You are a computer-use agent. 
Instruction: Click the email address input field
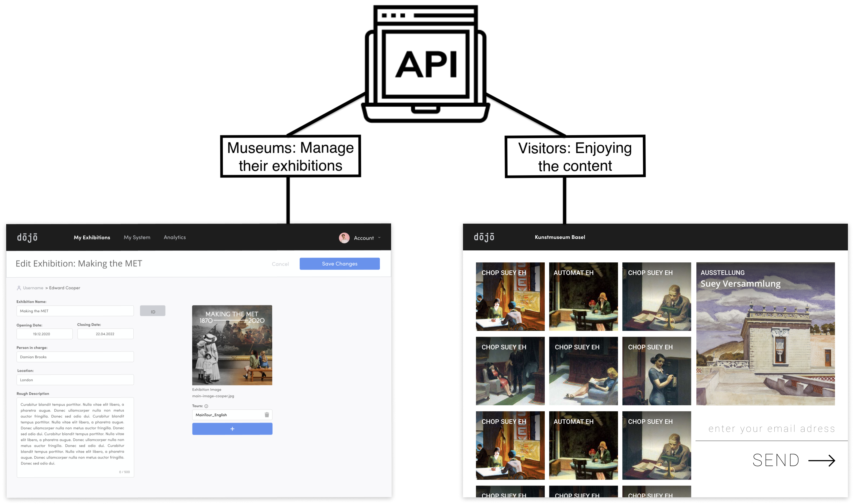click(x=771, y=428)
